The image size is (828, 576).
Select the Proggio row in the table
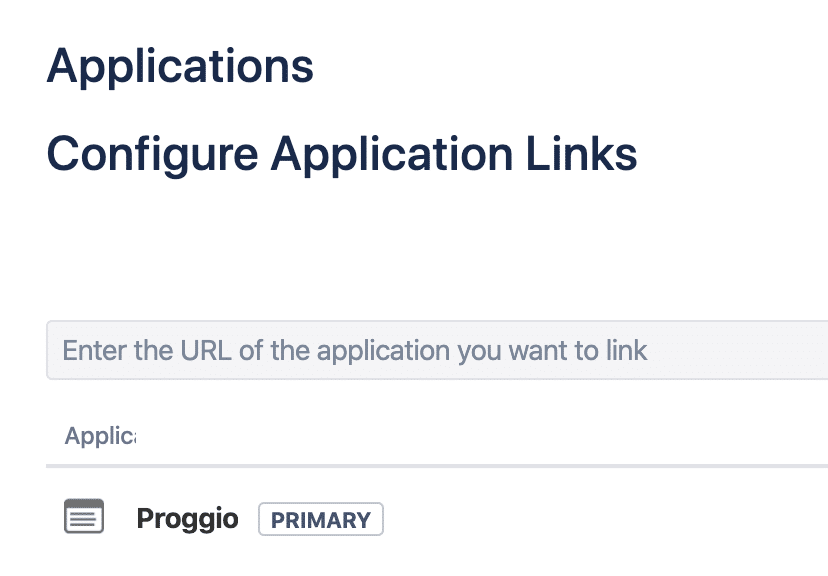(437, 518)
